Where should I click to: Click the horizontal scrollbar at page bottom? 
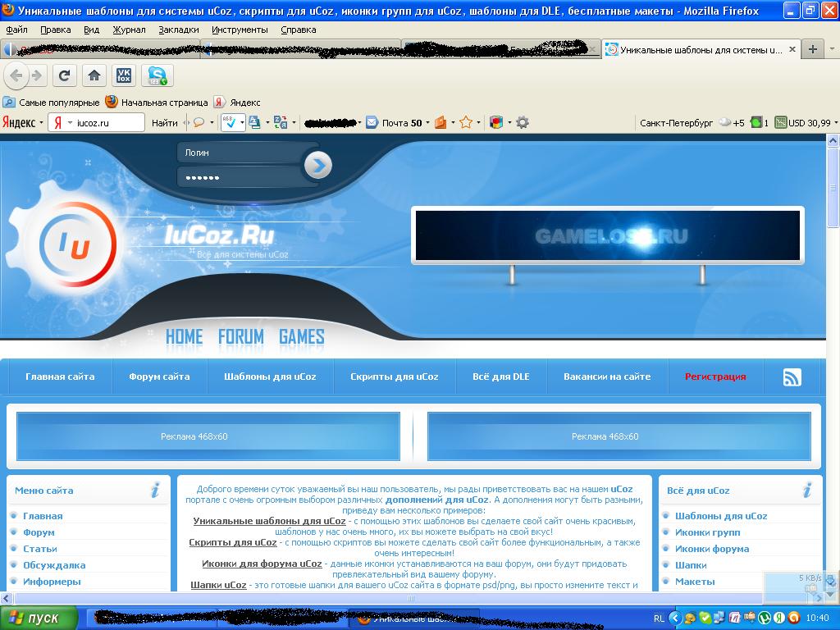click(411, 598)
